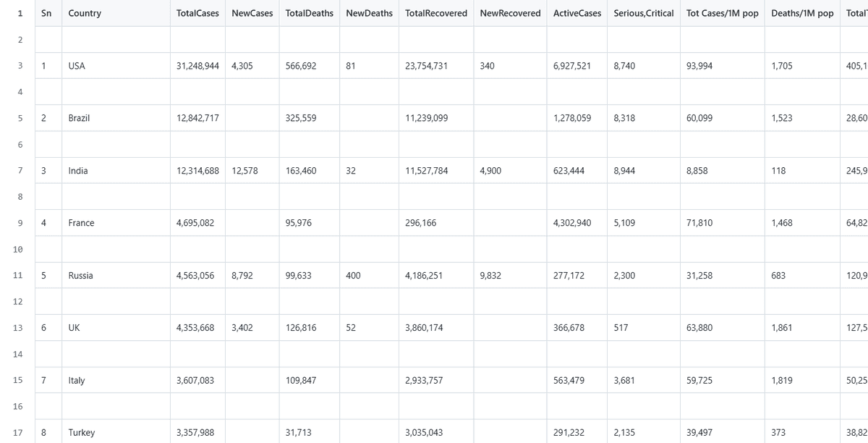Click the NewCases column header
868x443 pixels.
[252, 13]
